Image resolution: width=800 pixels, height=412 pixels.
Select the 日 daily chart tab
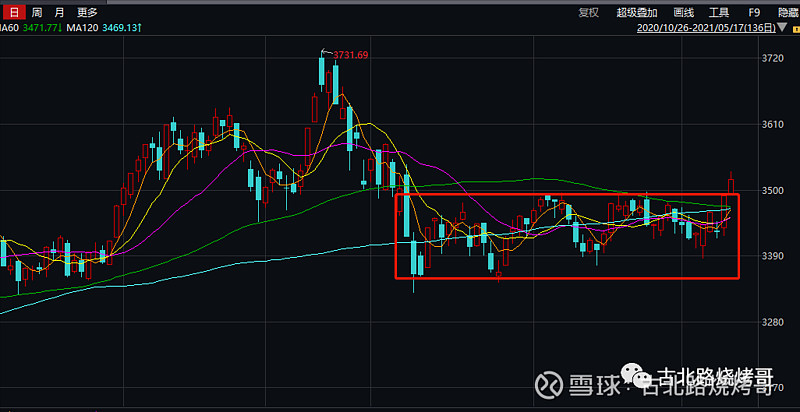tap(14, 12)
